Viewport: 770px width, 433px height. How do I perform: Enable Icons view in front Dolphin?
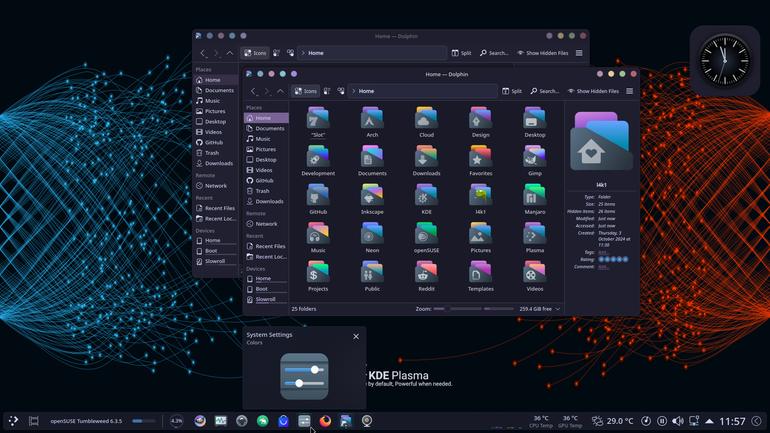click(305, 91)
